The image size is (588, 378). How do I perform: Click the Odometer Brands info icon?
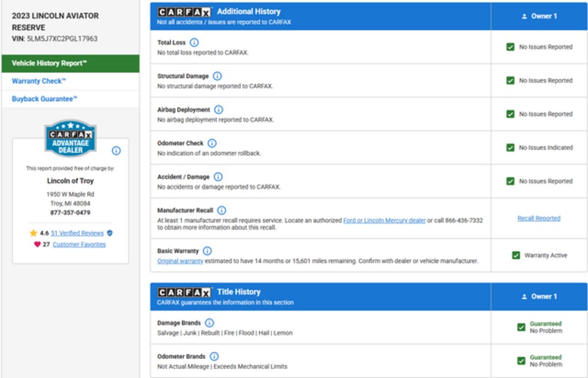pos(214,356)
